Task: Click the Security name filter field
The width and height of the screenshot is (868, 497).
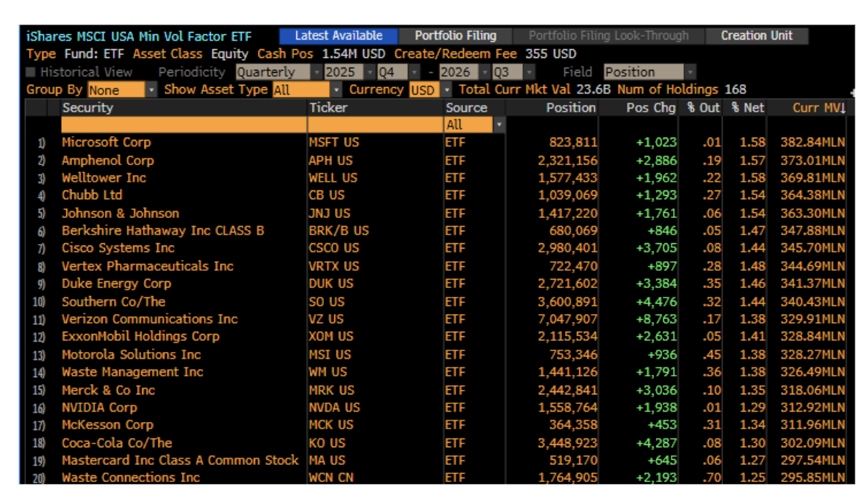Action: click(184, 125)
